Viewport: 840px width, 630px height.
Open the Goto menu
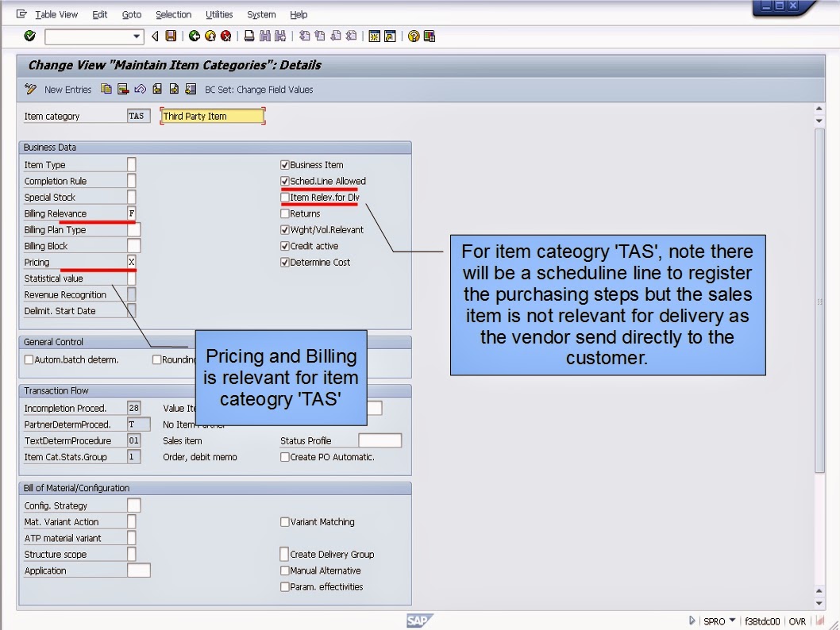coord(132,13)
